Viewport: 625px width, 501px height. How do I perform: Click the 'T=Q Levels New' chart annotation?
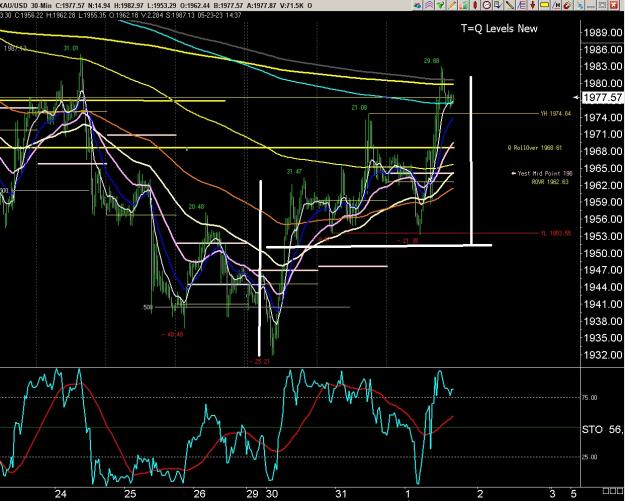click(499, 28)
